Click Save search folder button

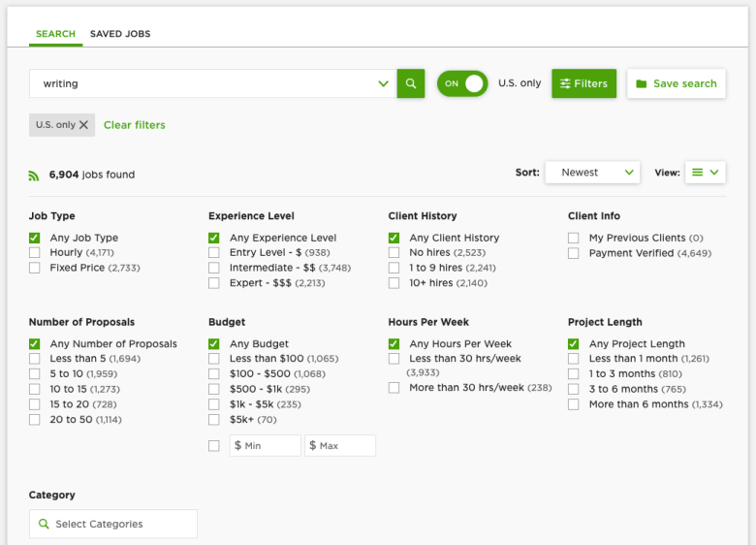[676, 83]
